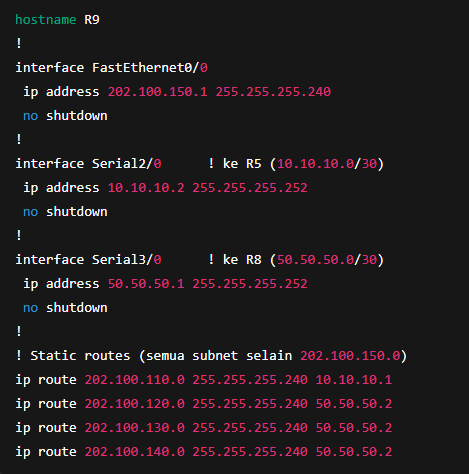Click mask '255.255.255.240' beside 202.100.150.1

click(273, 92)
